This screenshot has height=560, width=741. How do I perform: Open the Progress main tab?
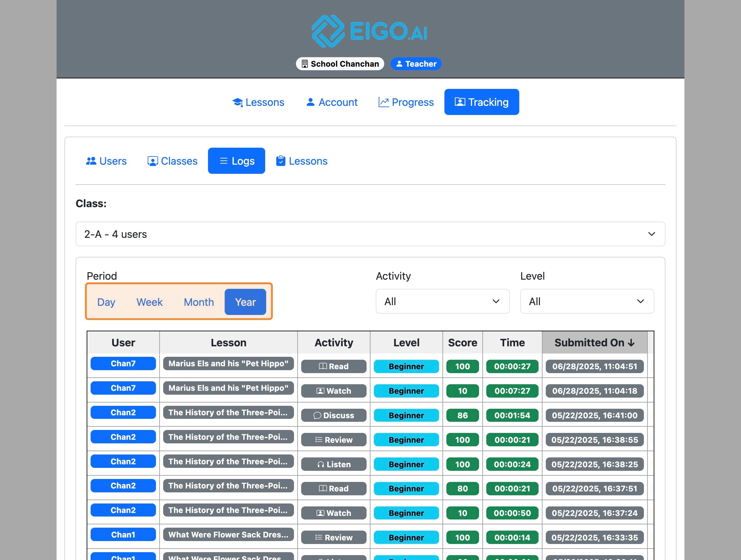pos(406,102)
